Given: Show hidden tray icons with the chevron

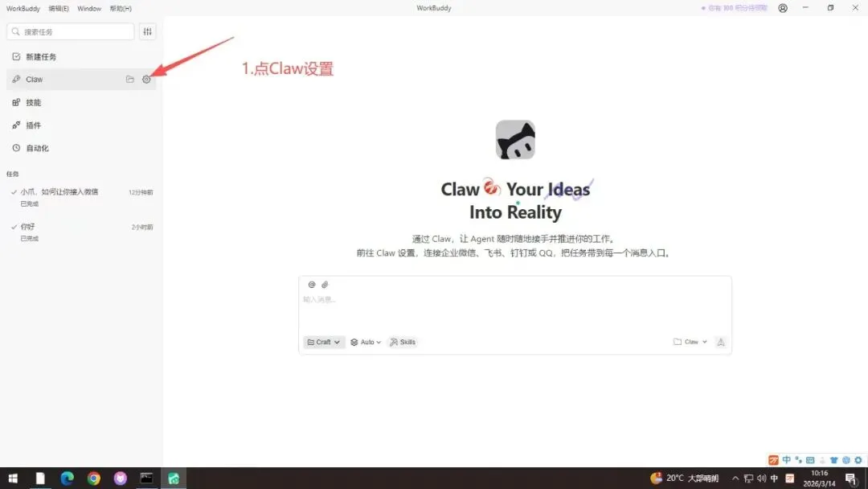Looking at the screenshot, I should click(735, 479).
